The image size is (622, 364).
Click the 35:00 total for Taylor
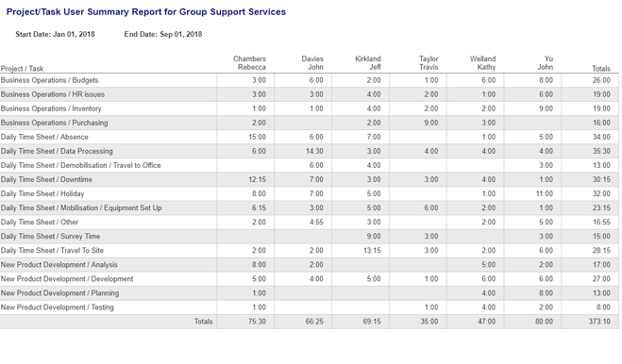click(429, 322)
